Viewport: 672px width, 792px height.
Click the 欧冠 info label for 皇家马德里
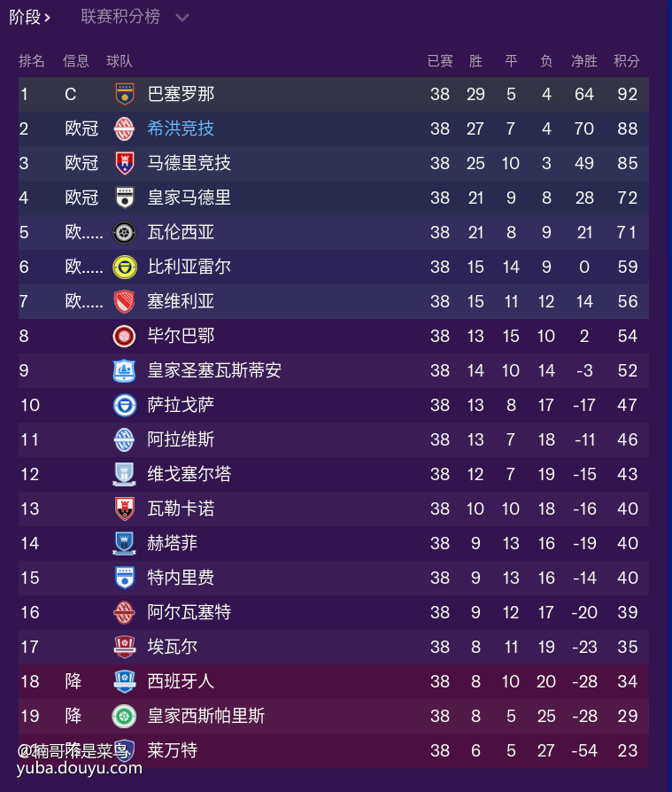81,198
